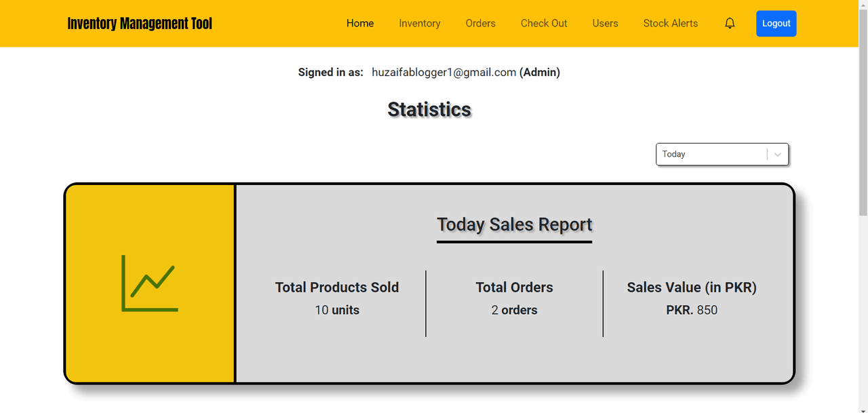Screen dimensions: 868x413
Task: Click the scrollbar up arrow
Action: click(863, 5)
